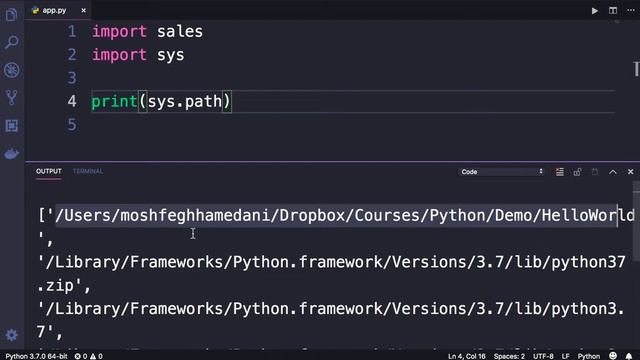Change indentation via Spaces: 2

509,356
